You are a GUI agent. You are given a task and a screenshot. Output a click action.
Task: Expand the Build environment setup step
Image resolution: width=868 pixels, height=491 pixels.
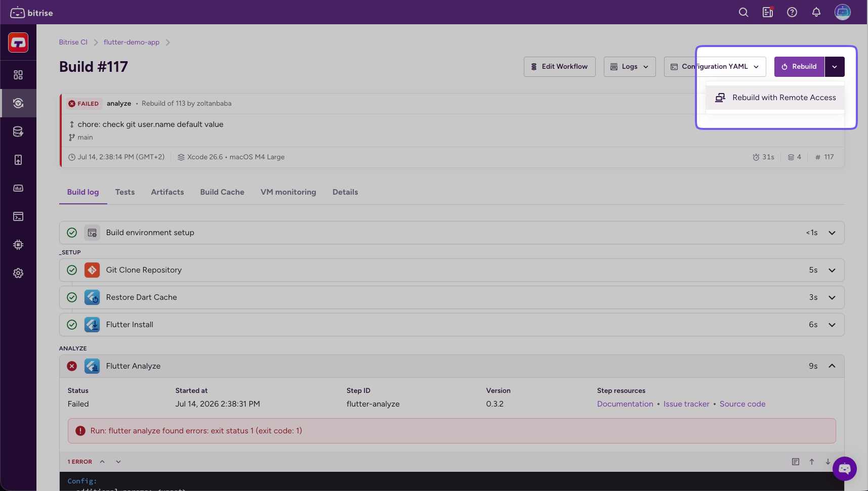(x=832, y=233)
